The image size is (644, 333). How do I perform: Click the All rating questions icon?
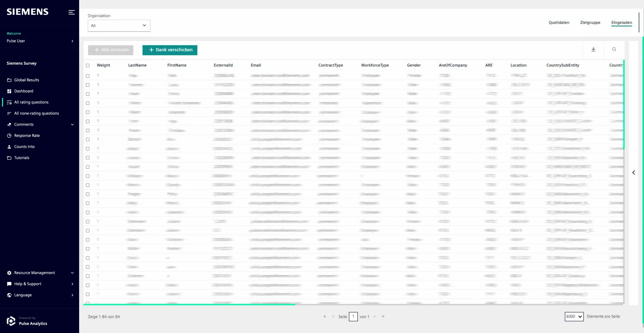coord(9,102)
